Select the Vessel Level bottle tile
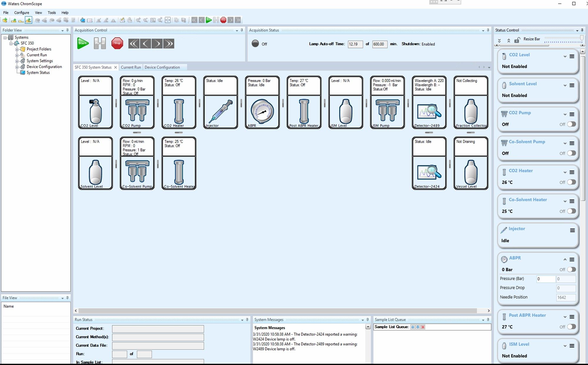Viewport: 588px width, 365px height. point(471,163)
